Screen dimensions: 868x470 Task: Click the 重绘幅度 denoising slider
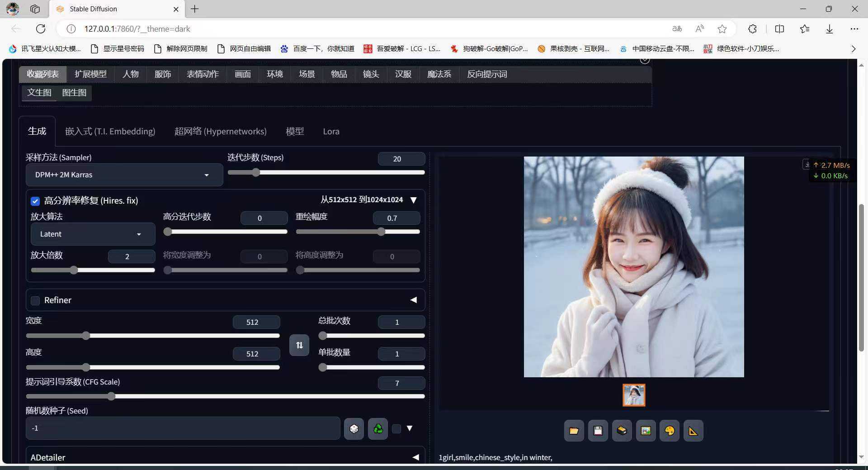click(x=358, y=232)
